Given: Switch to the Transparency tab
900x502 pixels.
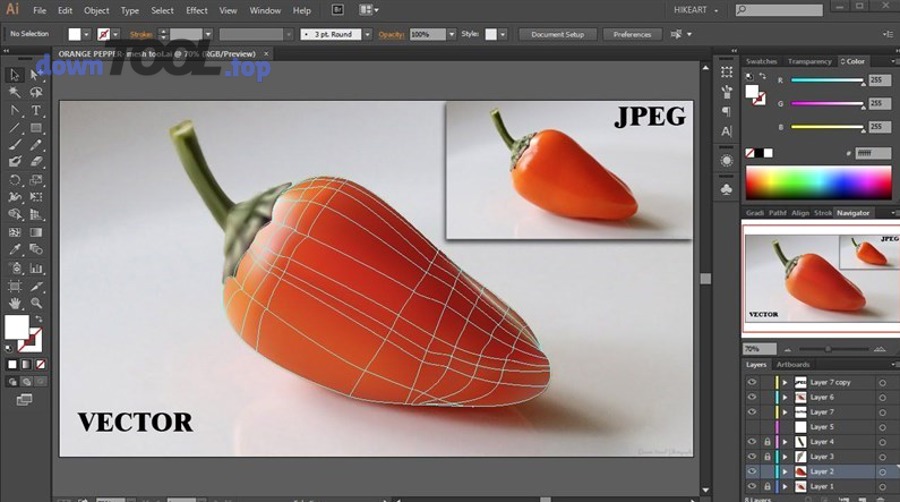Looking at the screenshot, I should coord(809,61).
